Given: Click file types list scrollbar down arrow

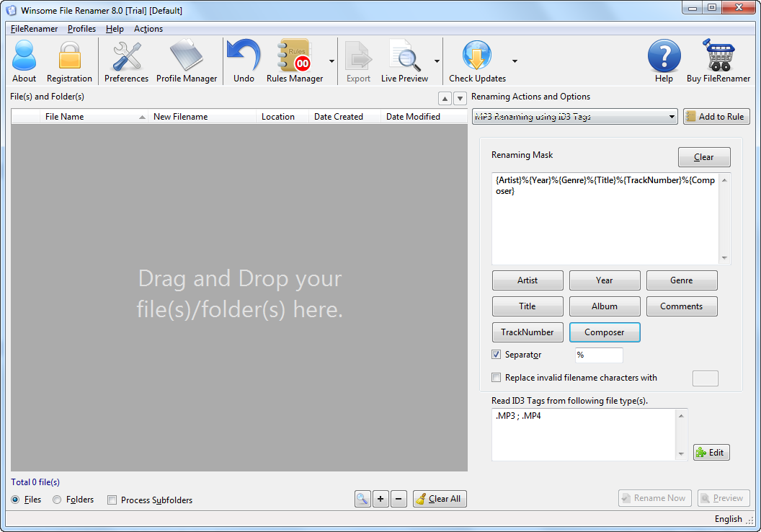Looking at the screenshot, I should (682, 454).
